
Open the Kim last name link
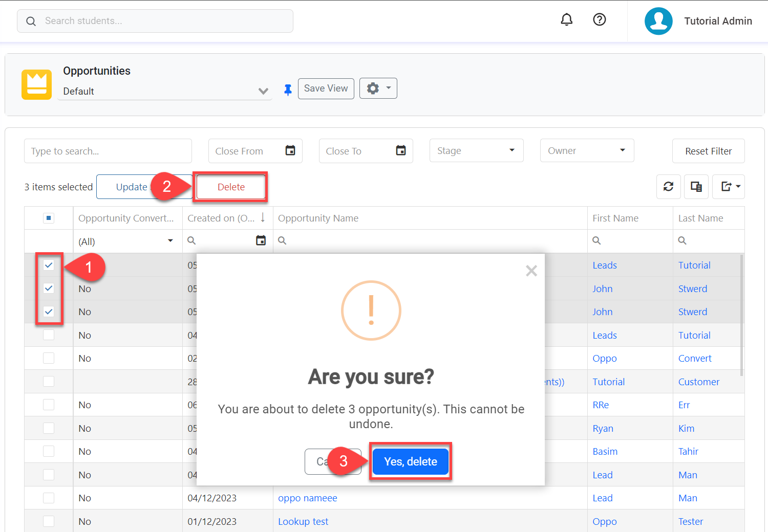coord(686,428)
